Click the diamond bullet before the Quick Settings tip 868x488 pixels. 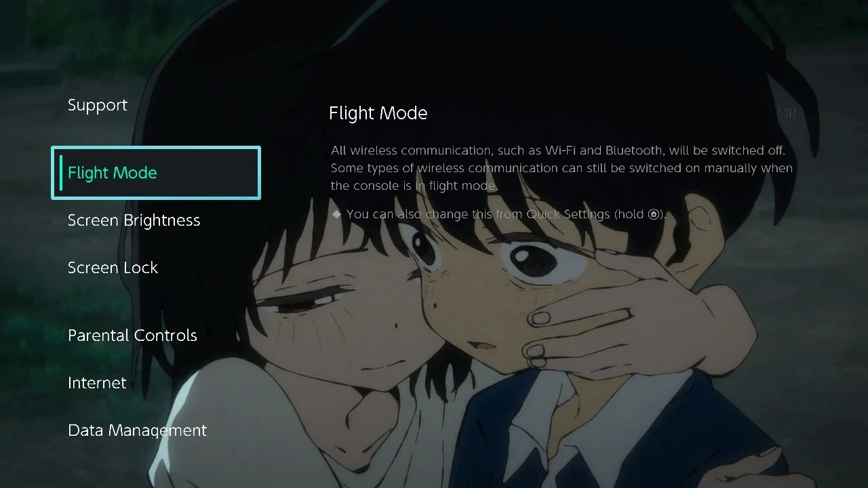(x=336, y=214)
